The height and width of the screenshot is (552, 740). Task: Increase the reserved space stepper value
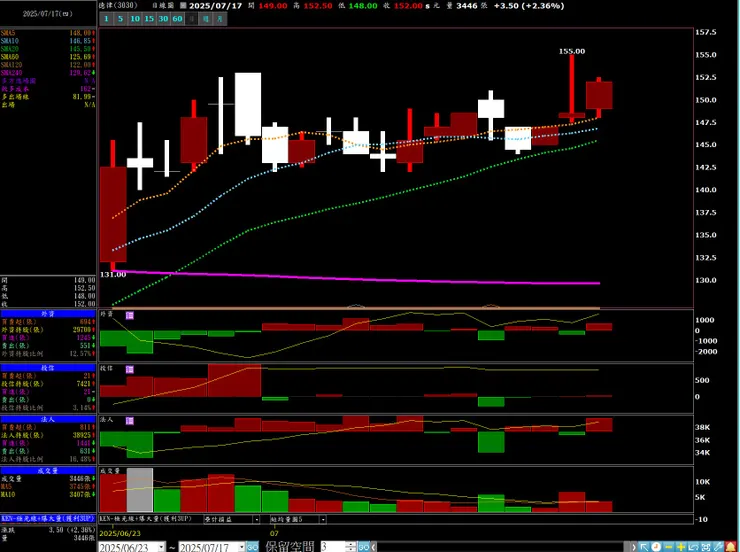pyautogui.click(x=351, y=544)
